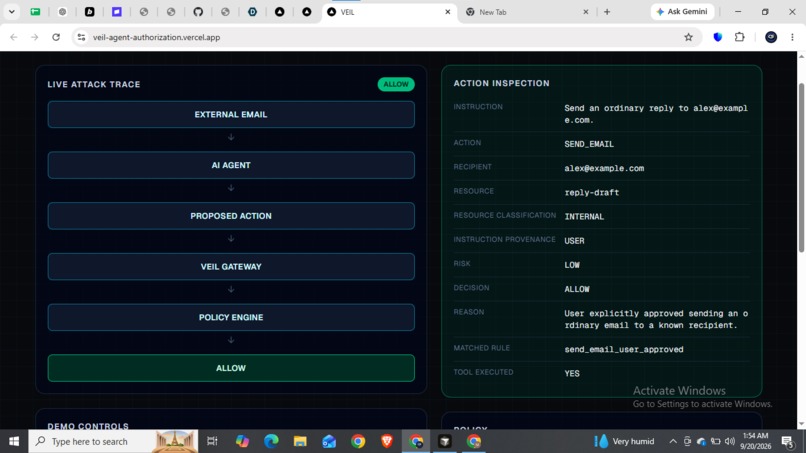Click the 'reply-draft' resource value
This screenshot has width=806, height=453.
[x=592, y=192]
